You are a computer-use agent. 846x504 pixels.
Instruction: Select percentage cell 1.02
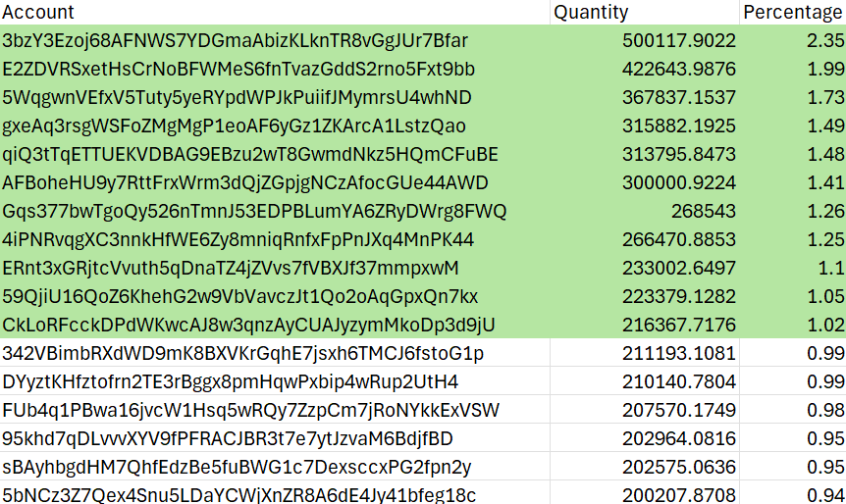point(793,325)
